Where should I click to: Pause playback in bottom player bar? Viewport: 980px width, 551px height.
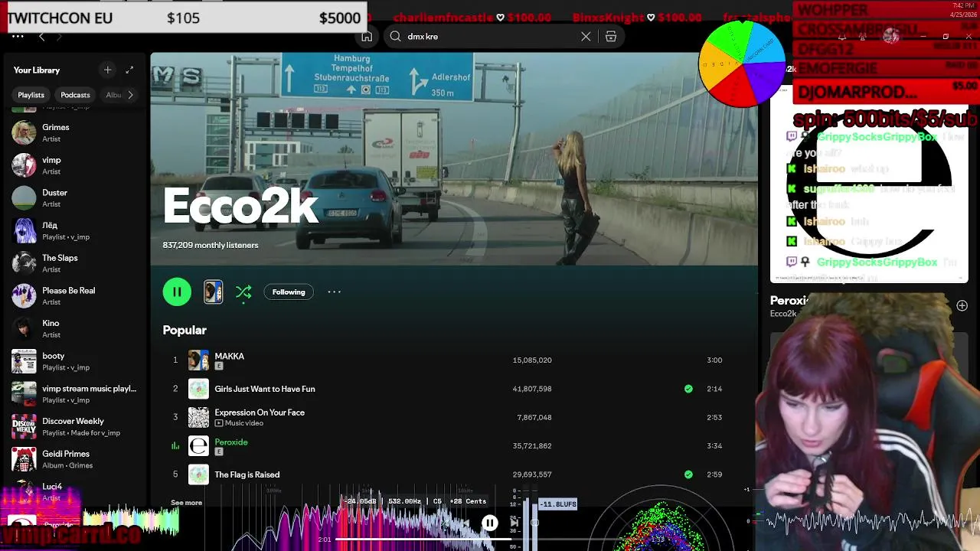489,523
